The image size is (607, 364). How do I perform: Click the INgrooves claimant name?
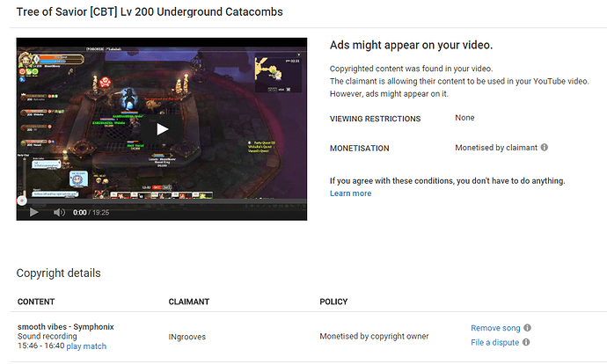pyautogui.click(x=189, y=336)
